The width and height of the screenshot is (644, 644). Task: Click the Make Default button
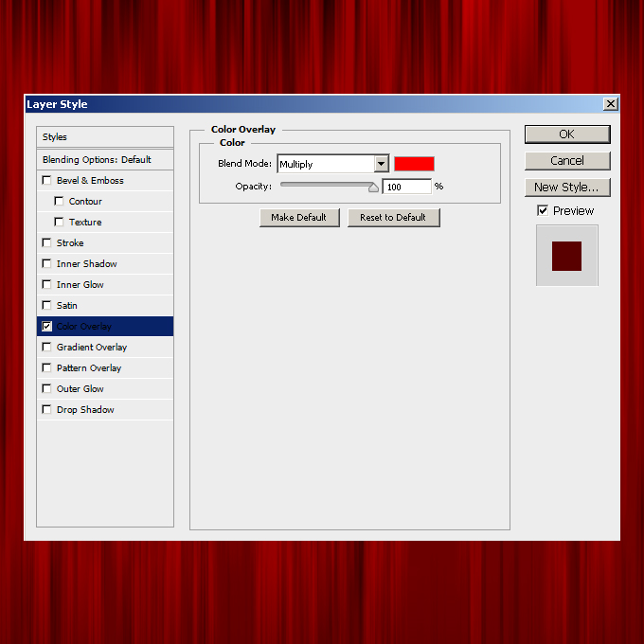(x=298, y=218)
